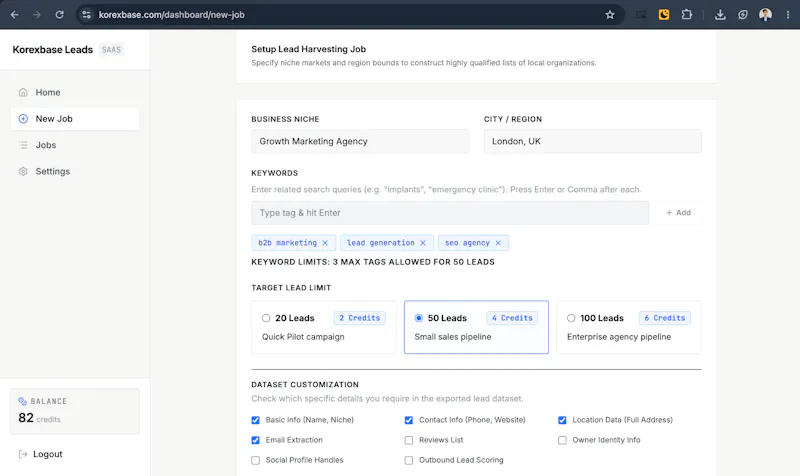
Task: Enable Social Profile Handles checkbox
Action: 256,460
